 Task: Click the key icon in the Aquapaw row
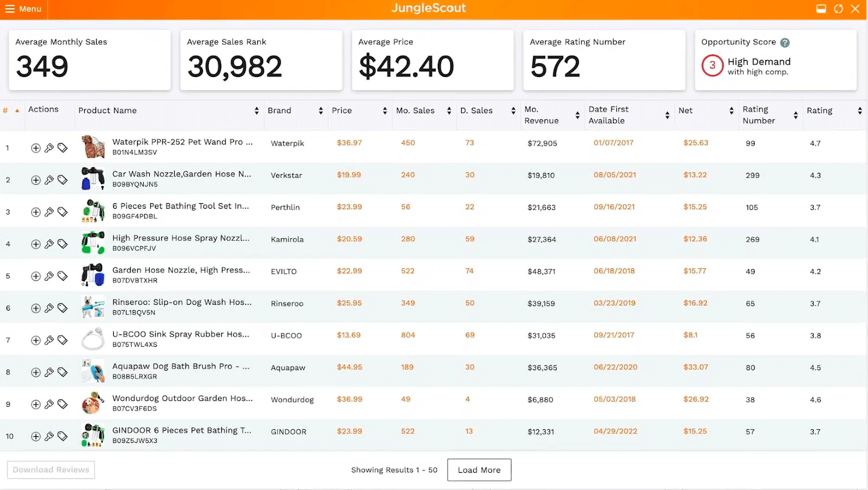pos(49,372)
